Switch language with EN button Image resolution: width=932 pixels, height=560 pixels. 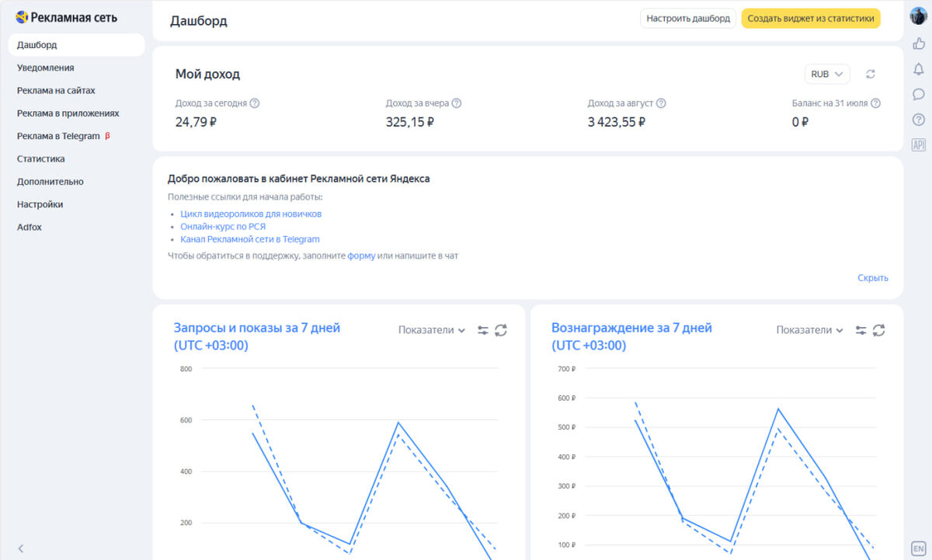point(918,548)
